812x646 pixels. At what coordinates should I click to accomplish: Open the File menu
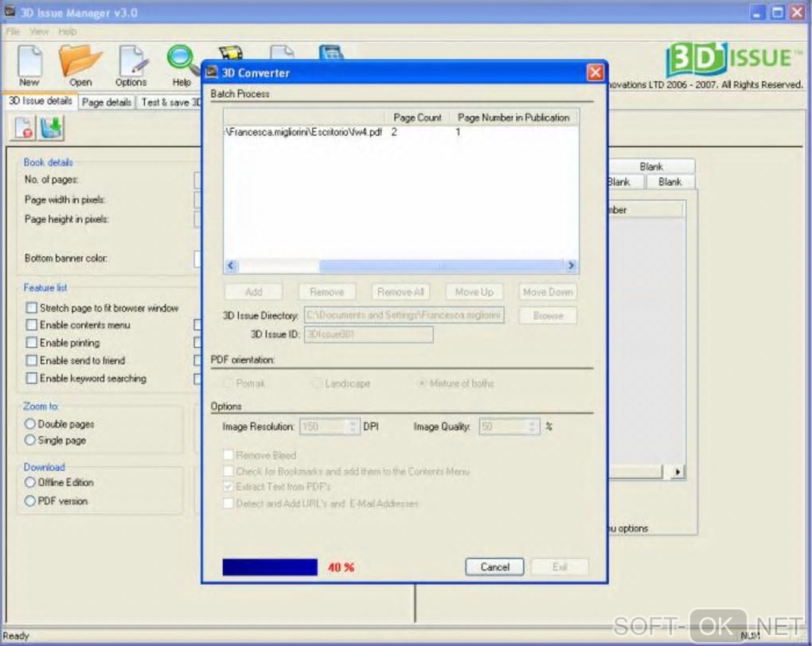click(x=13, y=32)
